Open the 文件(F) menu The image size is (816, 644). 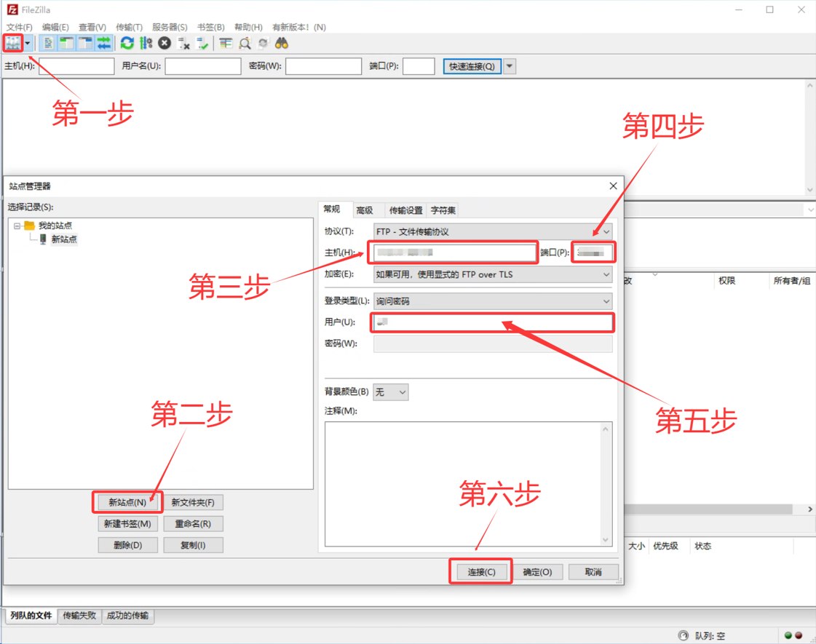point(19,27)
